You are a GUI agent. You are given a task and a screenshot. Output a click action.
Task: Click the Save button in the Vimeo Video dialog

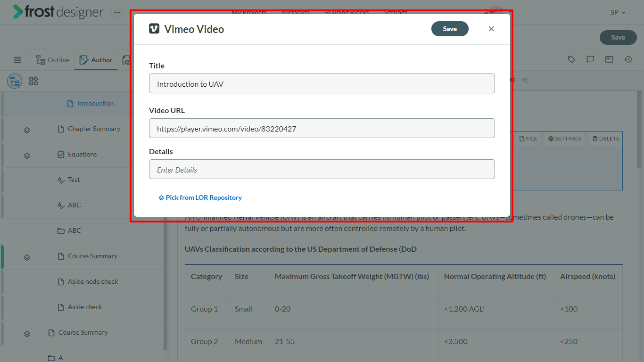click(x=450, y=29)
